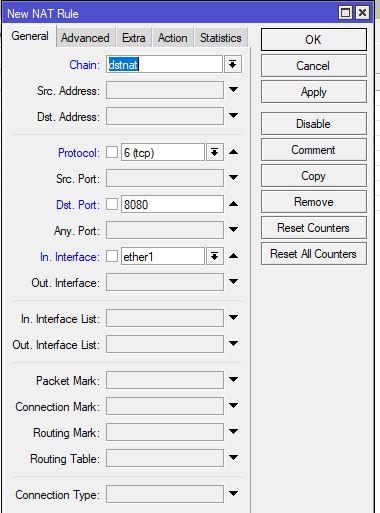Toggle the Protocol invert checkbox
The height and width of the screenshot is (513, 380).
point(112,152)
